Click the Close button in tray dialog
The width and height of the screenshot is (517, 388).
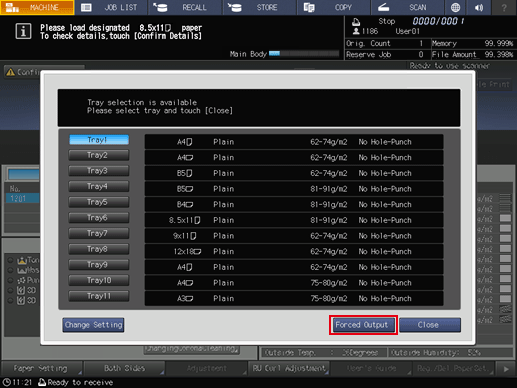click(430, 325)
